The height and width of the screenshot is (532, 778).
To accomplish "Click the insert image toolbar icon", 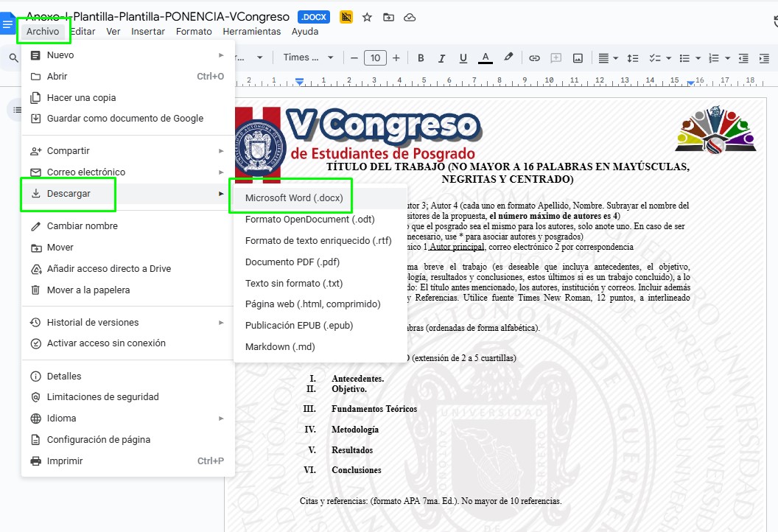I will [578, 57].
